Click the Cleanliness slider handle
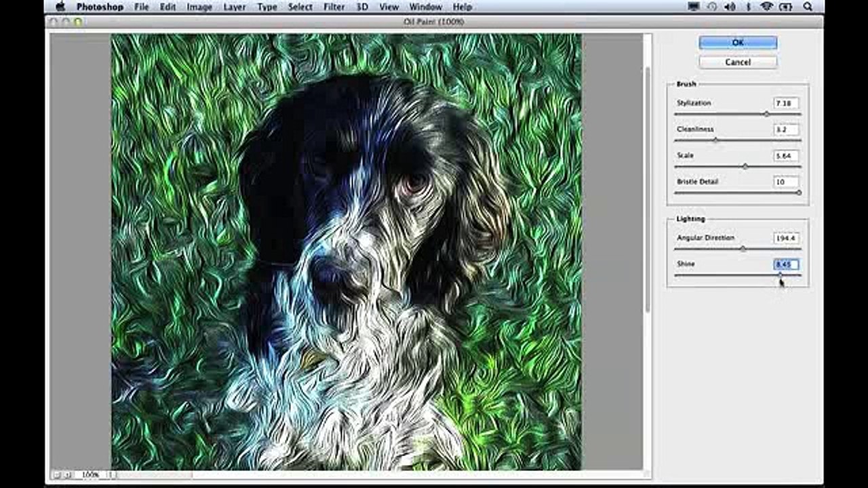 click(715, 140)
